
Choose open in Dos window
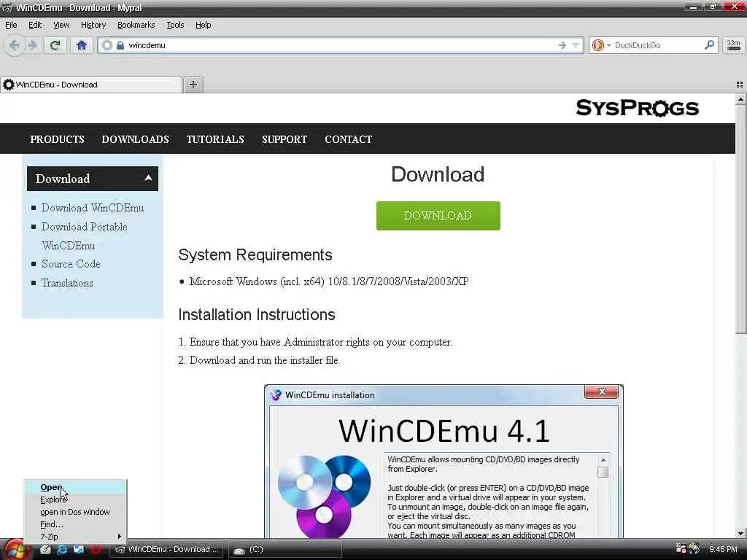[x=75, y=512]
